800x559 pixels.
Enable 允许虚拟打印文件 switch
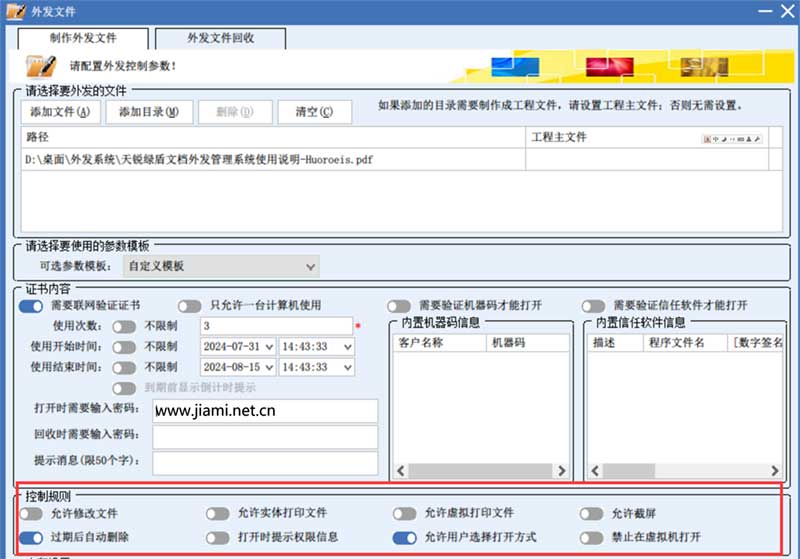click(x=405, y=514)
